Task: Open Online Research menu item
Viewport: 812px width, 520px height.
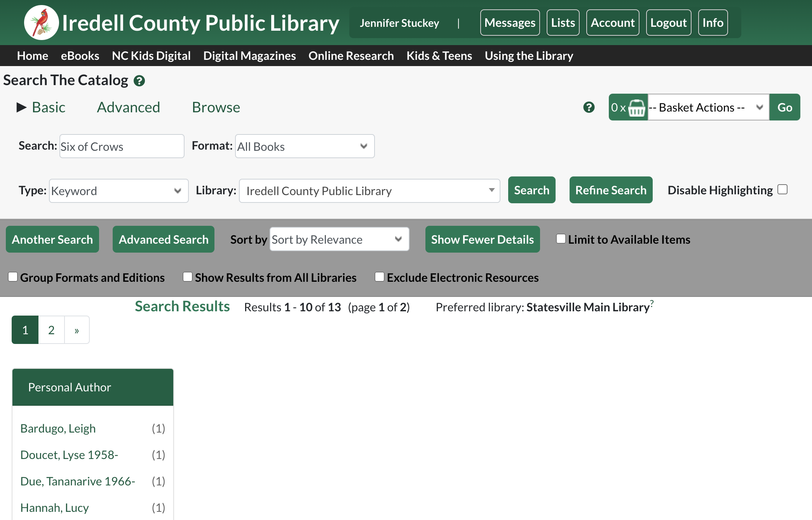Action: click(x=351, y=56)
